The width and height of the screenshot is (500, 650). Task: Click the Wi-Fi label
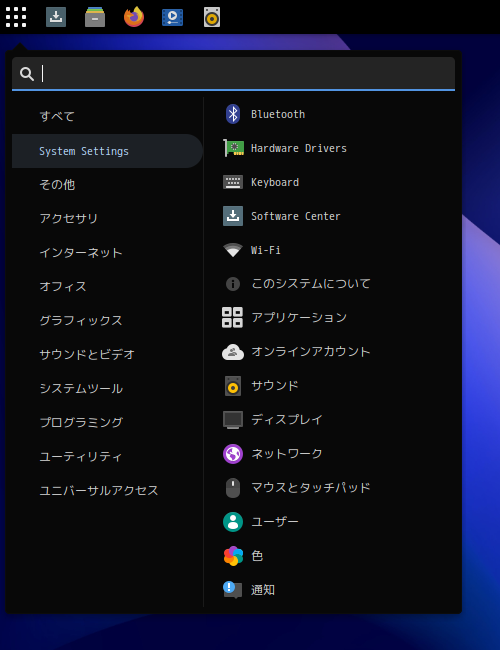pos(266,250)
